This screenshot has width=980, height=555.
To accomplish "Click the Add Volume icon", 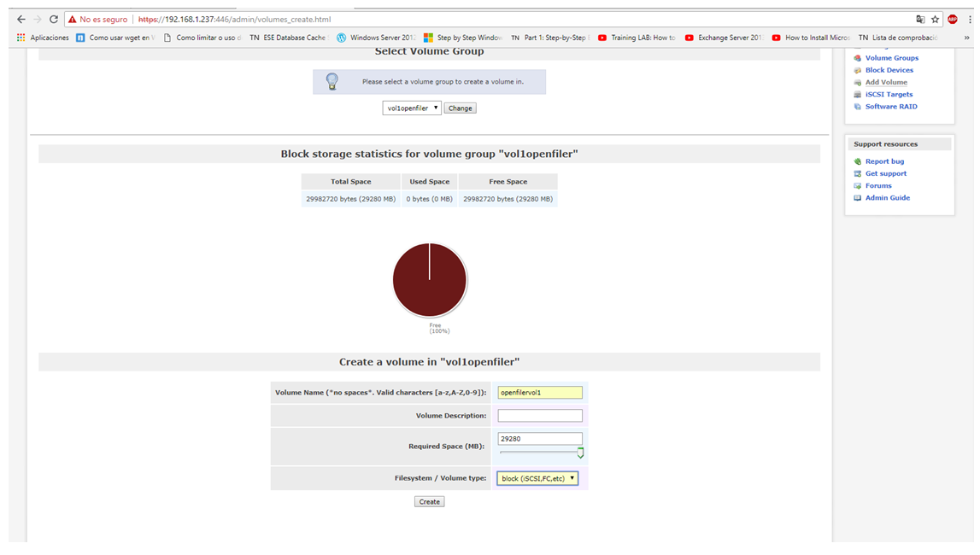I will click(858, 83).
